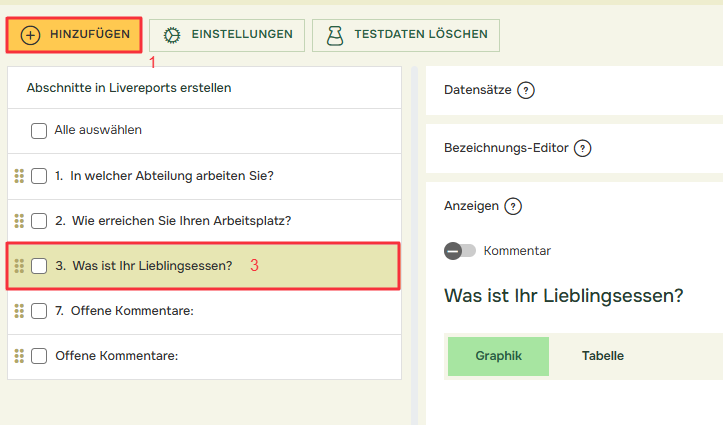Select checkbox for Wie erreichen Sie question
This screenshot has height=425, width=723.
(x=39, y=221)
